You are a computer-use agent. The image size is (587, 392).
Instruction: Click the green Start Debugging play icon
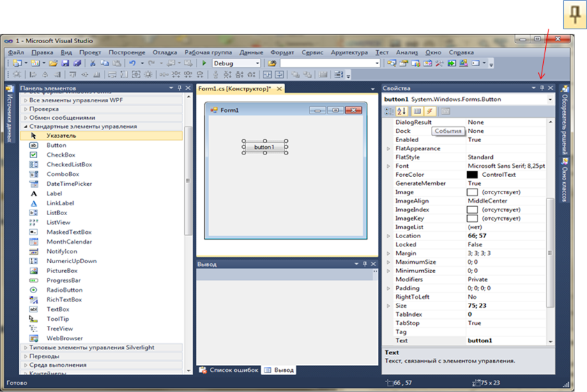point(204,63)
